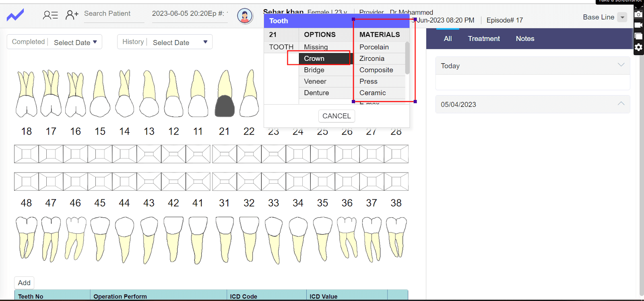Screen dimensions: 644x301
Task: Click the video recorder icon
Action: pos(638,25)
